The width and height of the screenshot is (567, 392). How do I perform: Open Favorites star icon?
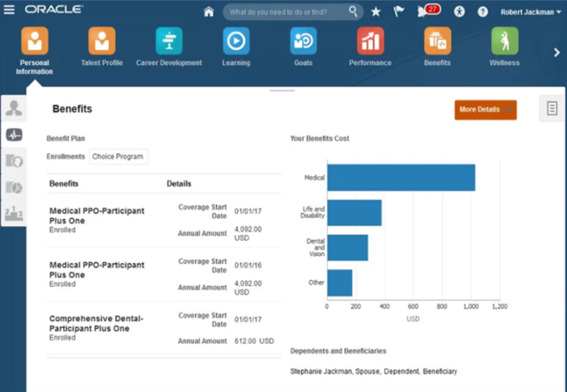pyautogui.click(x=376, y=12)
